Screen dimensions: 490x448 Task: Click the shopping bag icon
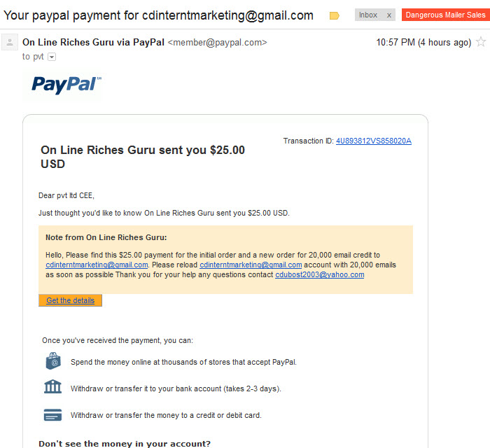coord(53,361)
